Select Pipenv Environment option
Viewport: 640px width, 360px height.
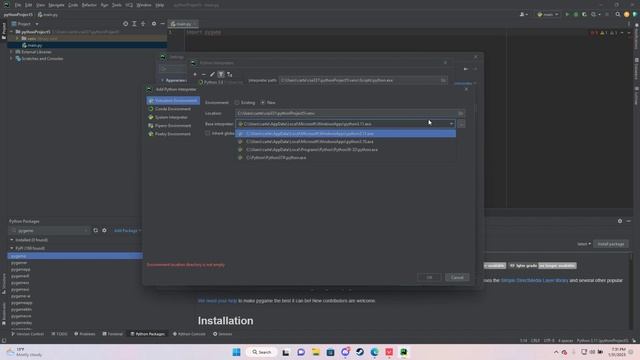[x=170, y=126]
